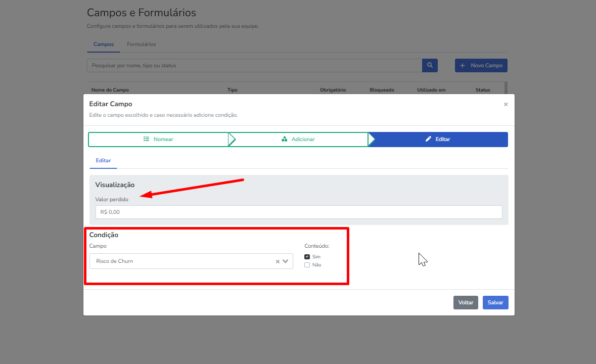Select the Campos tab
The height and width of the screenshot is (364, 596).
coord(104,44)
